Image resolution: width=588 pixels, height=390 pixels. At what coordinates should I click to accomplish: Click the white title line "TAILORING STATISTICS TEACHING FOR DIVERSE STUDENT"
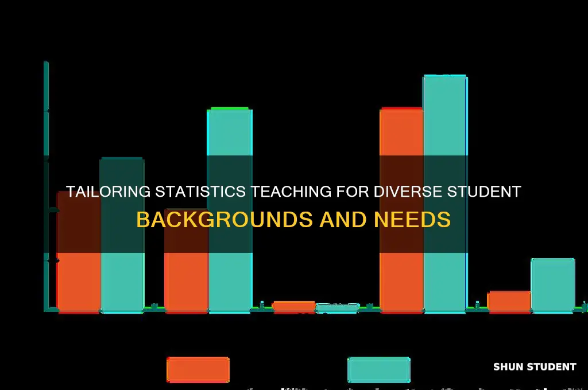point(293,192)
